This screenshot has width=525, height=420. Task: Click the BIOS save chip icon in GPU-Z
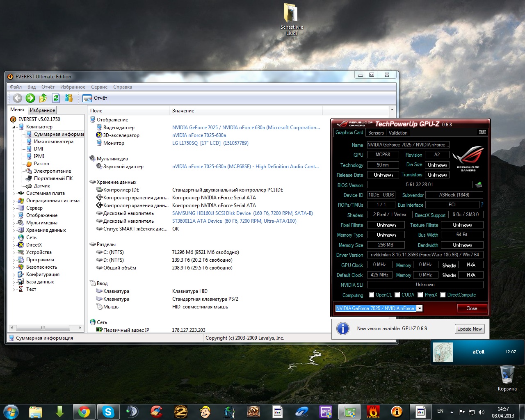478,185
